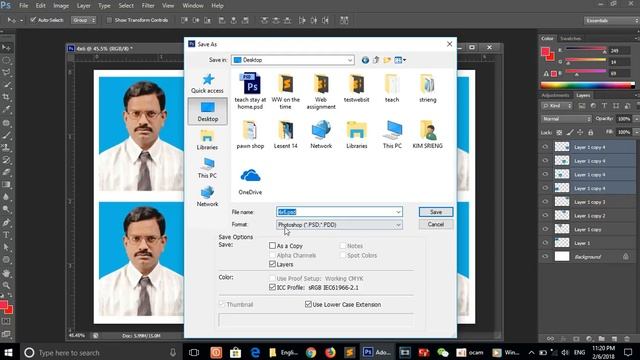The image size is (640, 360).
Task: Open Quick access in the places sidebar
Action: point(207,83)
